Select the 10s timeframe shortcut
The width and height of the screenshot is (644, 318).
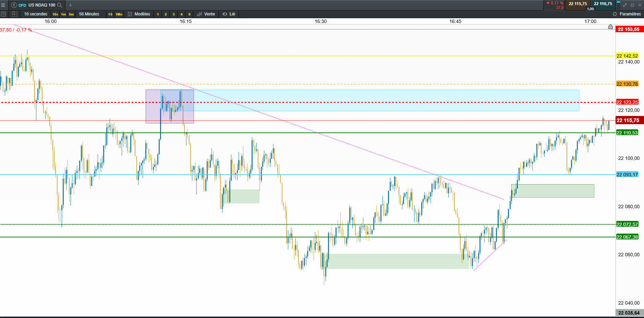click(x=55, y=14)
